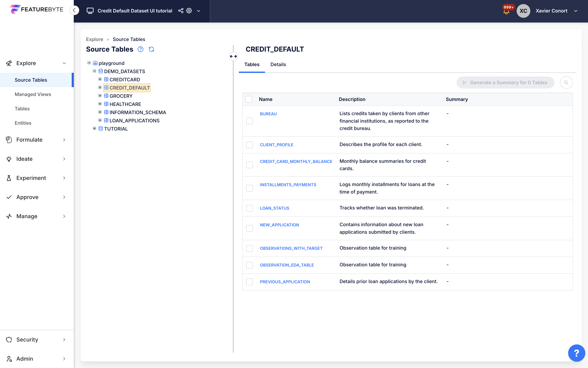
Task: Expand the GROCERY schema node
Action: point(100,96)
